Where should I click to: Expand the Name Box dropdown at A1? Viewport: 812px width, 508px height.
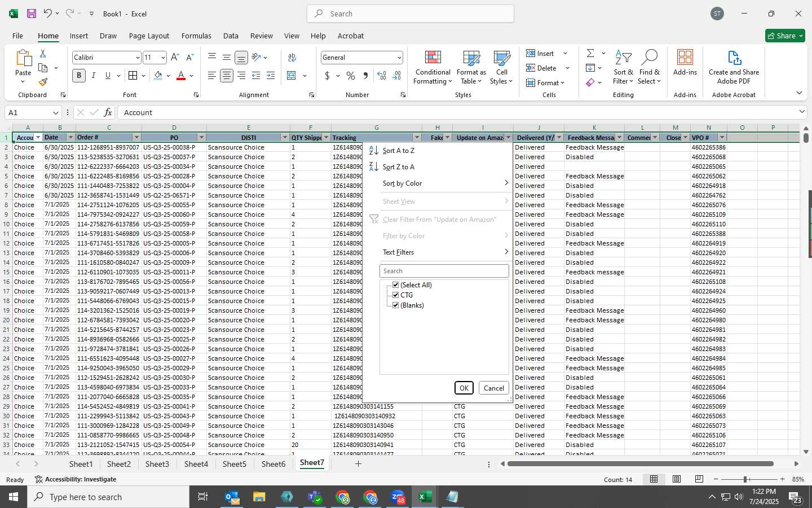coord(55,113)
